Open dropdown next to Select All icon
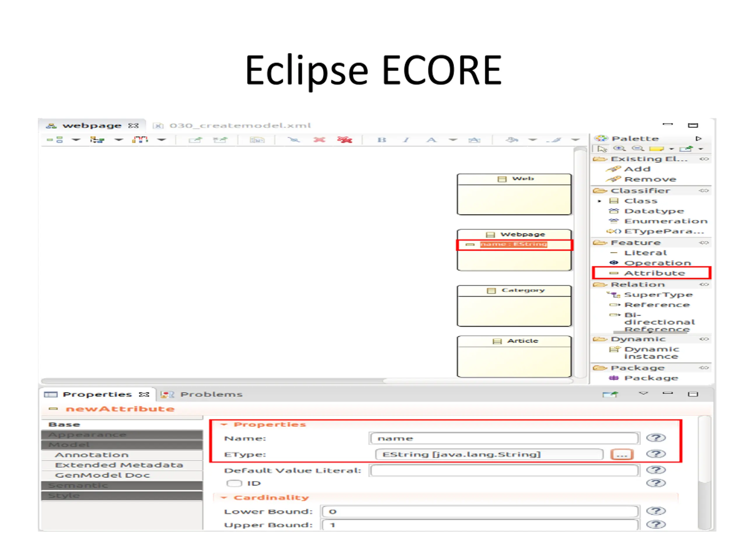 coord(118,140)
